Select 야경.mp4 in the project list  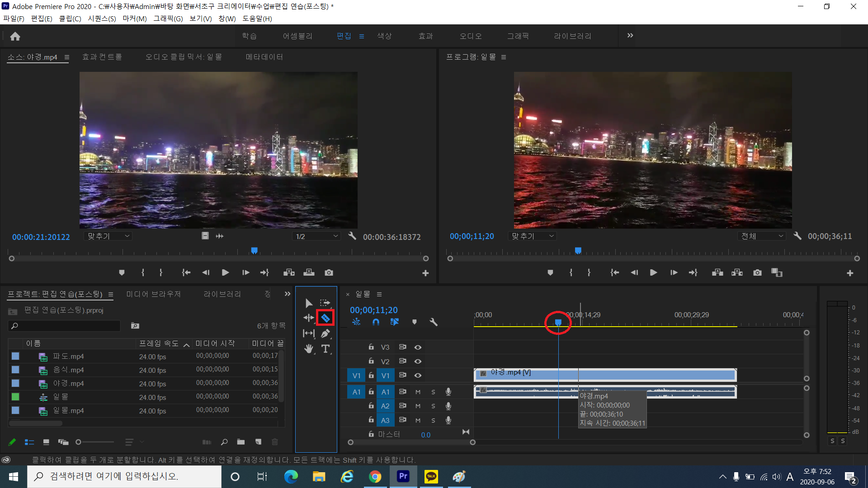click(68, 383)
